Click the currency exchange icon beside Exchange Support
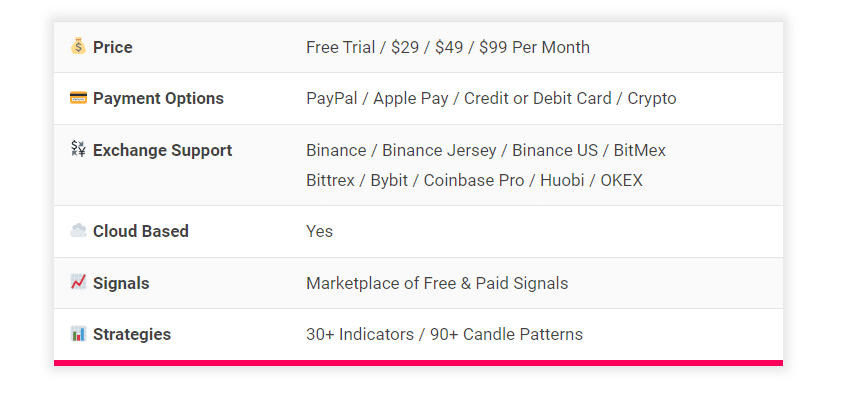The height and width of the screenshot is (402, 849). point(78,150)
